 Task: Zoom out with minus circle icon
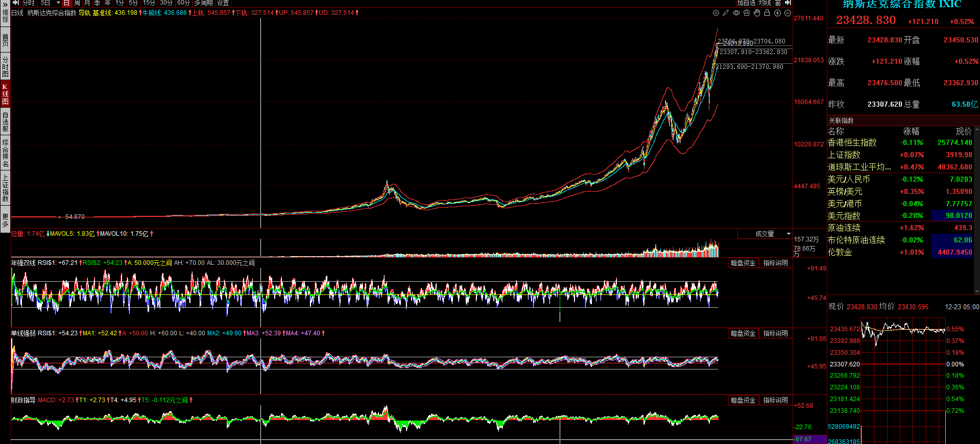(787, 13)
